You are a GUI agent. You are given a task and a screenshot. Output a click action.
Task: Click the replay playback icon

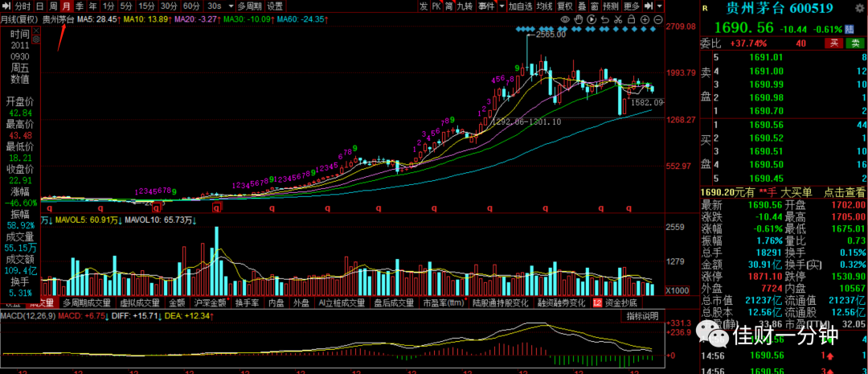[x=592, y=19]
